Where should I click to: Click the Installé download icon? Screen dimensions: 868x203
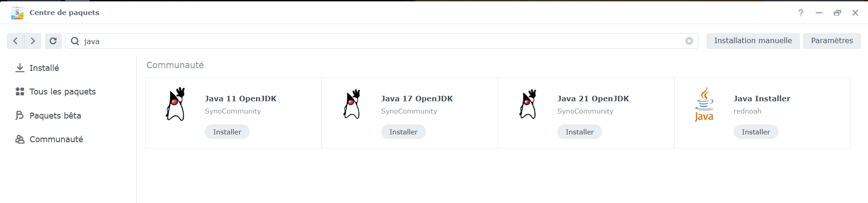point(20,68)
